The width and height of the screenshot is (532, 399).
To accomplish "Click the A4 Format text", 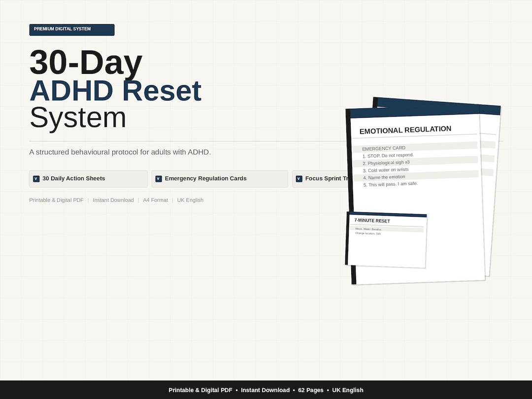I will [x=155, y=200].
